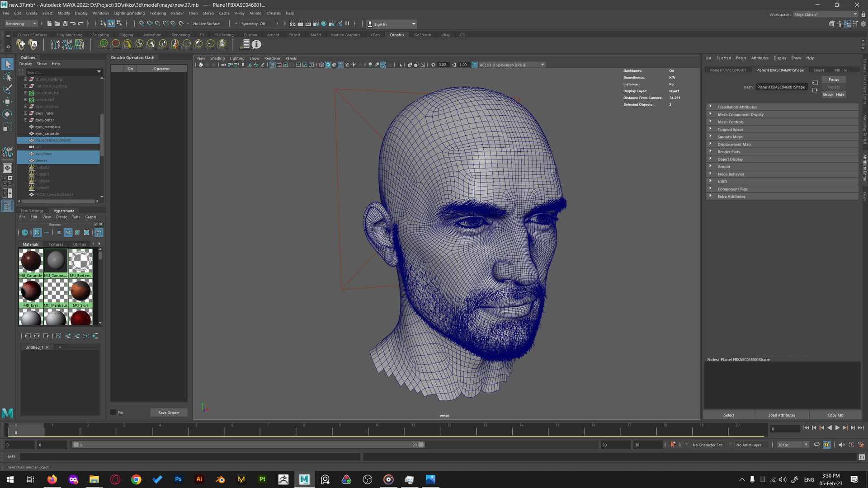This screenshot has width=868, height=488.
Task: Click the Save scene icon
Action: point(65,23)
